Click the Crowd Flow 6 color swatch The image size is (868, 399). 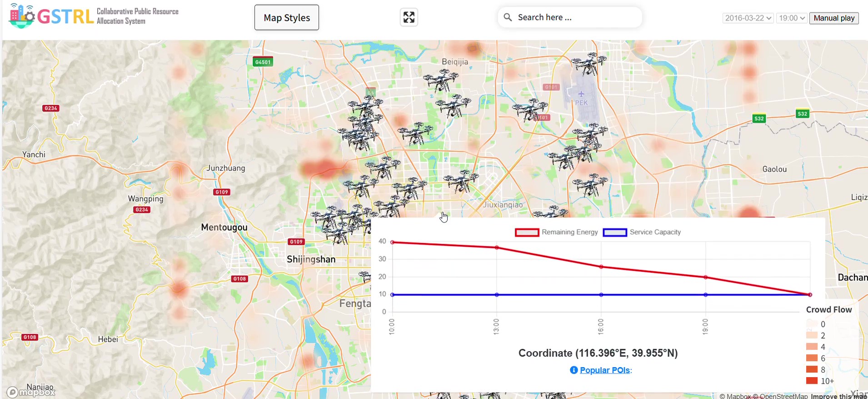click(x=812, y=358)
